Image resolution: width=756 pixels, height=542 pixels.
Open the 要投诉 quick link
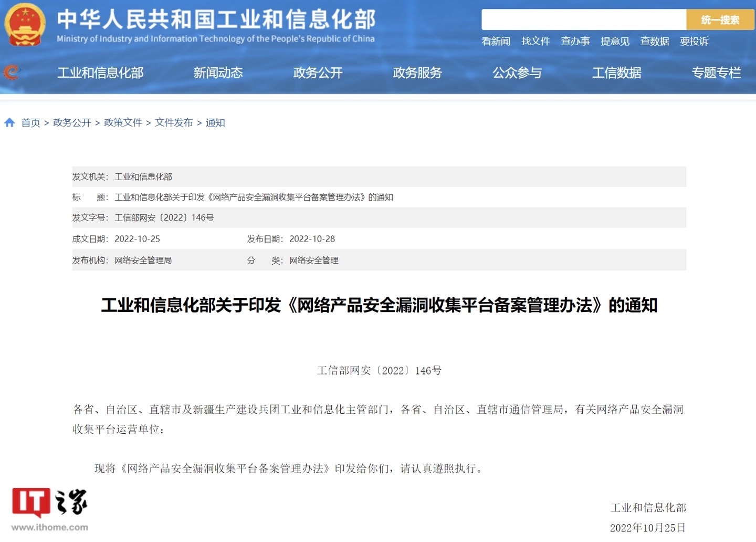click(694, 41)
